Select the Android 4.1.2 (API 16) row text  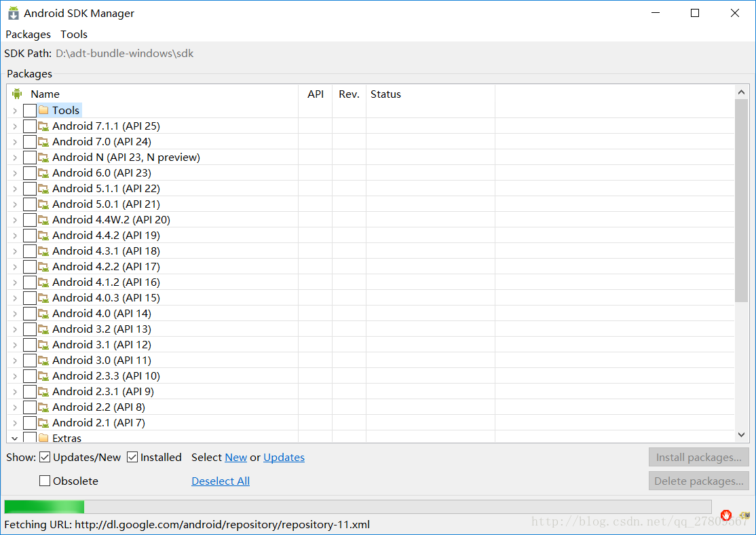point(106,282)
